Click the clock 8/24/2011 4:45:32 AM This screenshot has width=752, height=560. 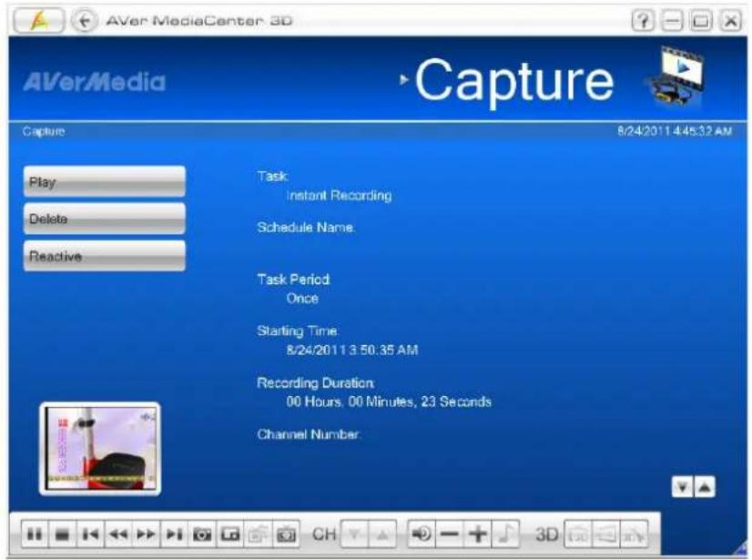[675, 131]
